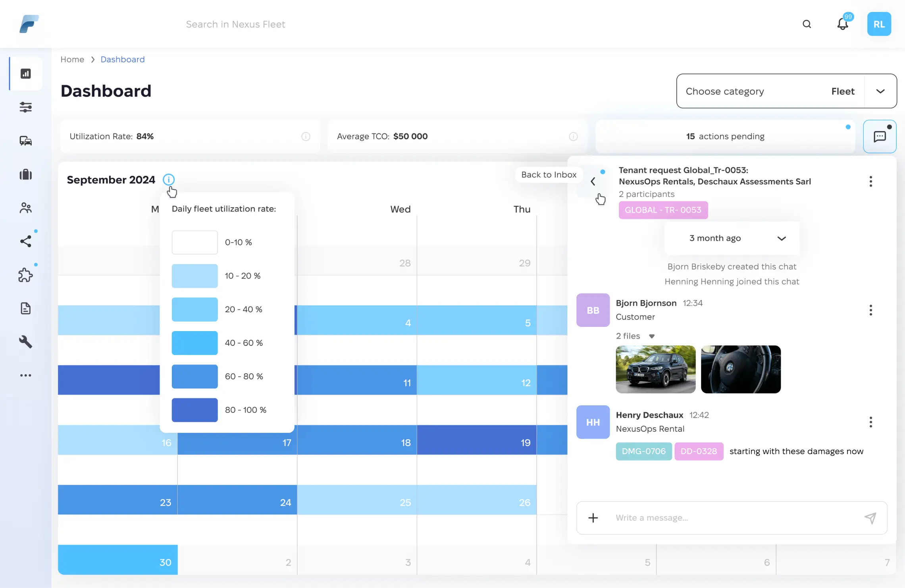The height and width of the screenshot is (588, 905).
Task: Select the 80-100% utilization color swatch
Action: pyautogui.click(x=194, y=410)
